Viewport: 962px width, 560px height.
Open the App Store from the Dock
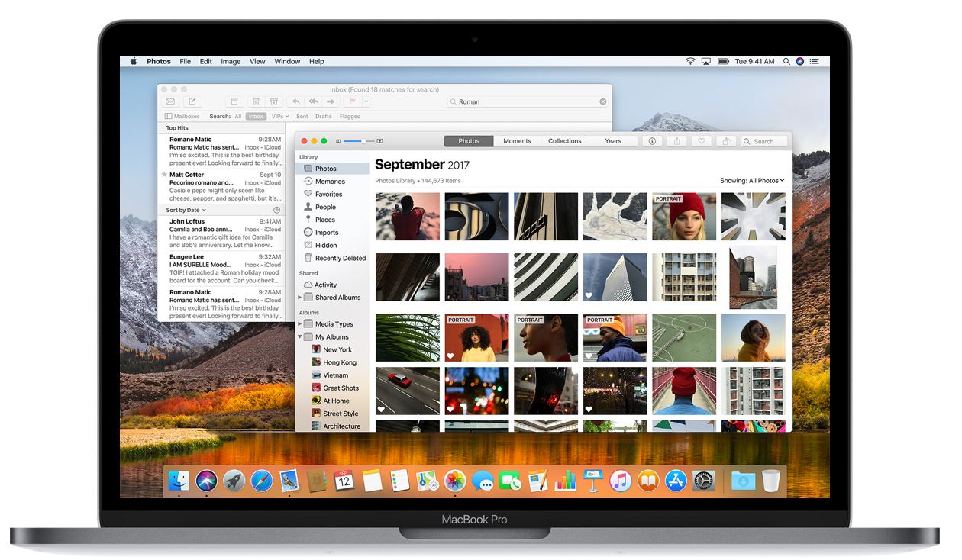tap(676, 481)
